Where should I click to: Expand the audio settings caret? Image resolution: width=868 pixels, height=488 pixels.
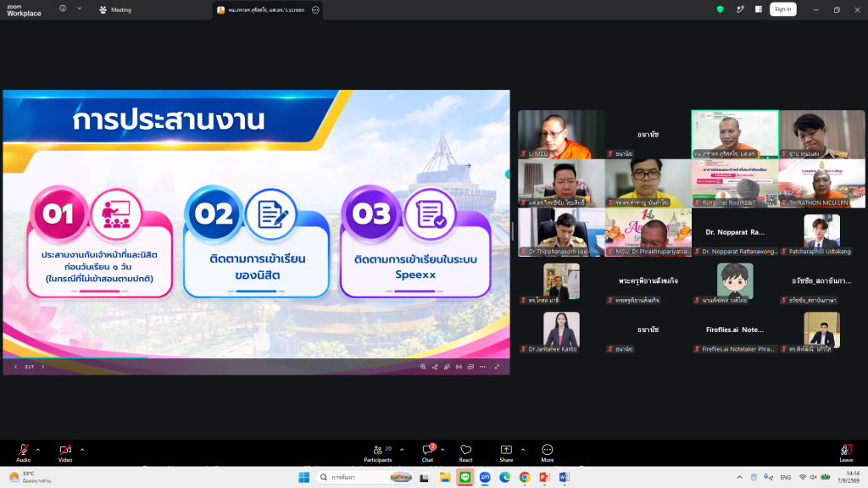(x=38, y=450)
